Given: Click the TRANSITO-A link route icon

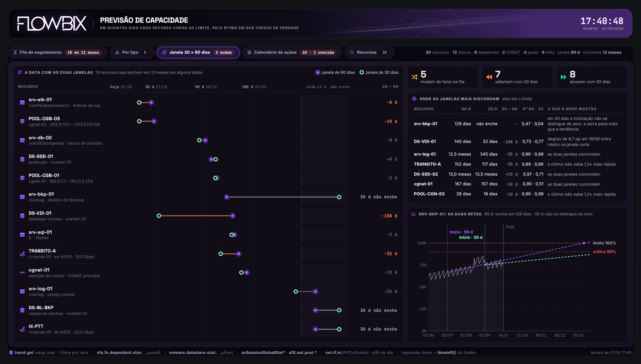Looking at the screenshot, I should (22, 254).
